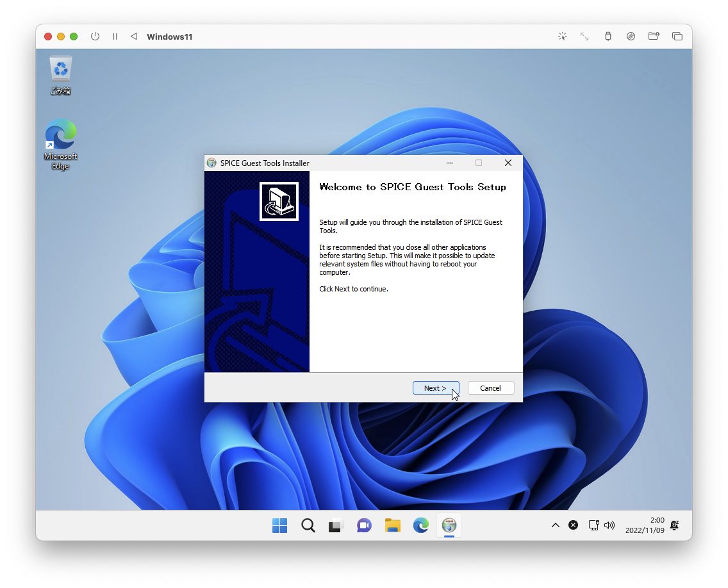Click the display windows icon in UTM toolbar
The height and width of the screenshot is (588, 728).
pos(677,37)
